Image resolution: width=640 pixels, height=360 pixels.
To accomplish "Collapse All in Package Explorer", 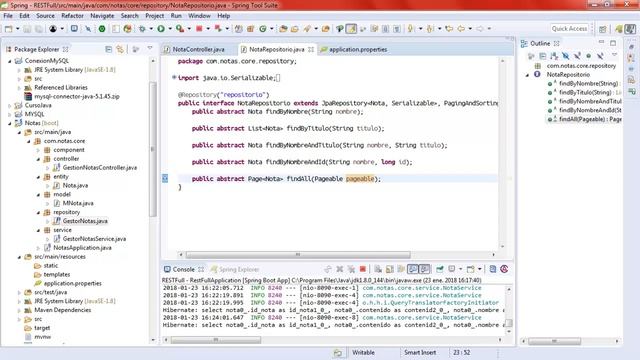I will pos(108,49).
